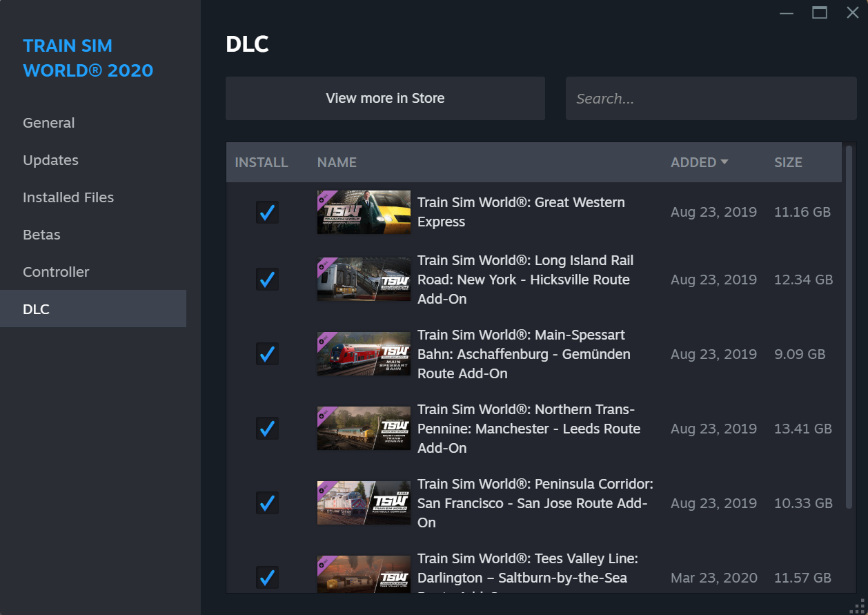Click Peninsula Corridor DLC thumbnail
Image resolution: width=868 pixels, height=615 pixels.
click(364, 503)
